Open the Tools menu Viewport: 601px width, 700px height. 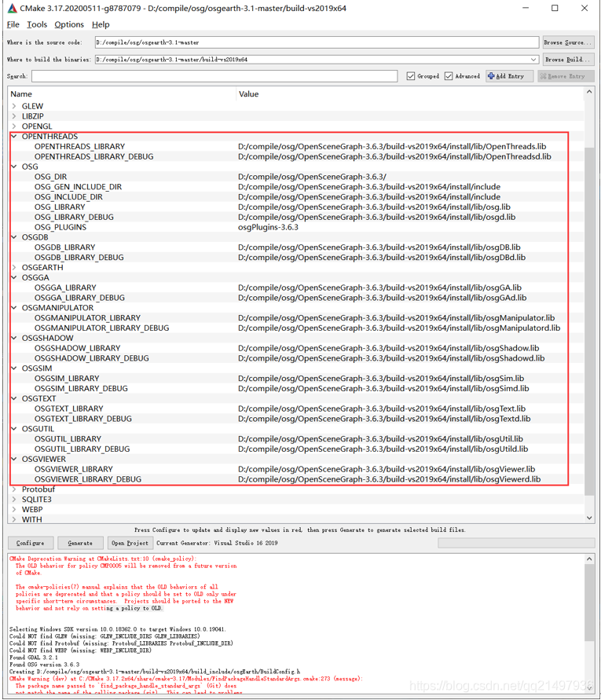click(37, 24)
